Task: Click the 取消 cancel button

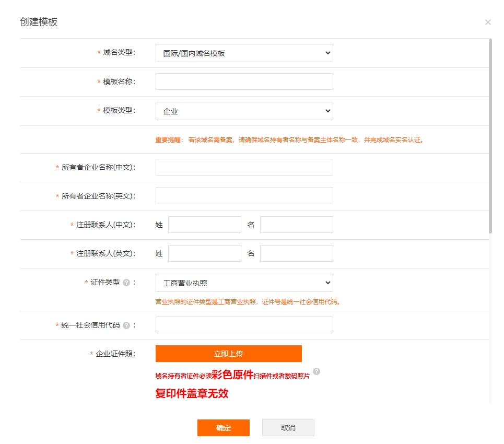Action: click(288, 428)
